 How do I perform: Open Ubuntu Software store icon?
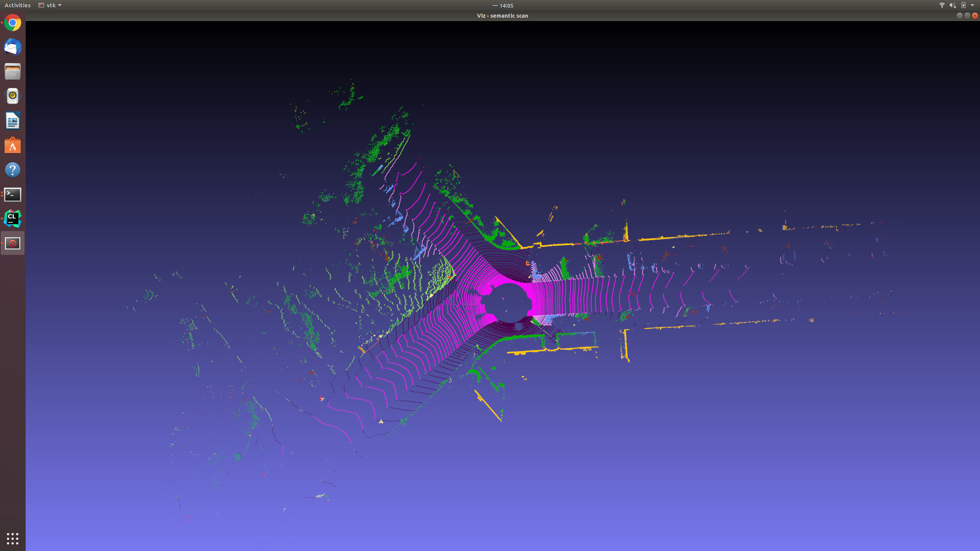coord(13,145)
